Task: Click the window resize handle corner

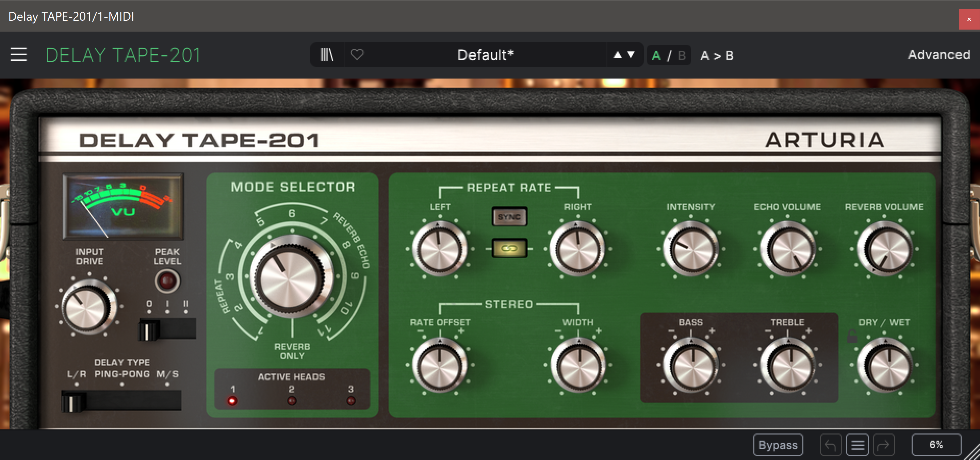Action: pos(973,453)
